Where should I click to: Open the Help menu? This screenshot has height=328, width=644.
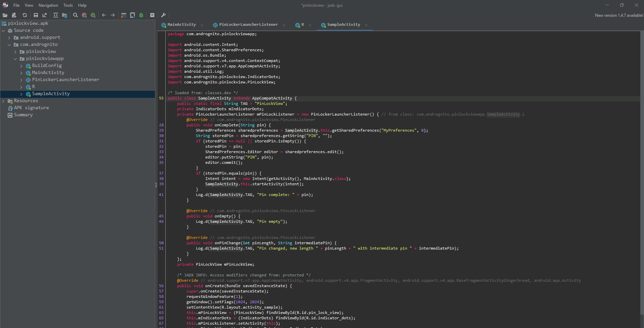[x=82, y=5]
